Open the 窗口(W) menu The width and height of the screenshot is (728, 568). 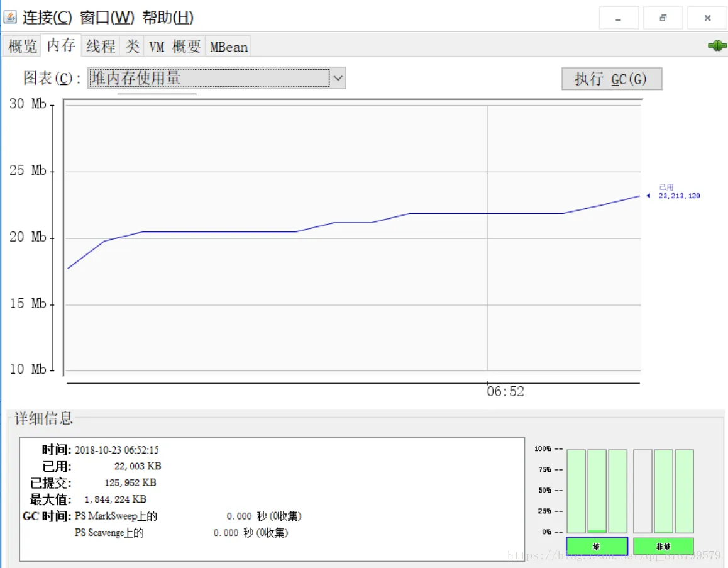[107, 18]
